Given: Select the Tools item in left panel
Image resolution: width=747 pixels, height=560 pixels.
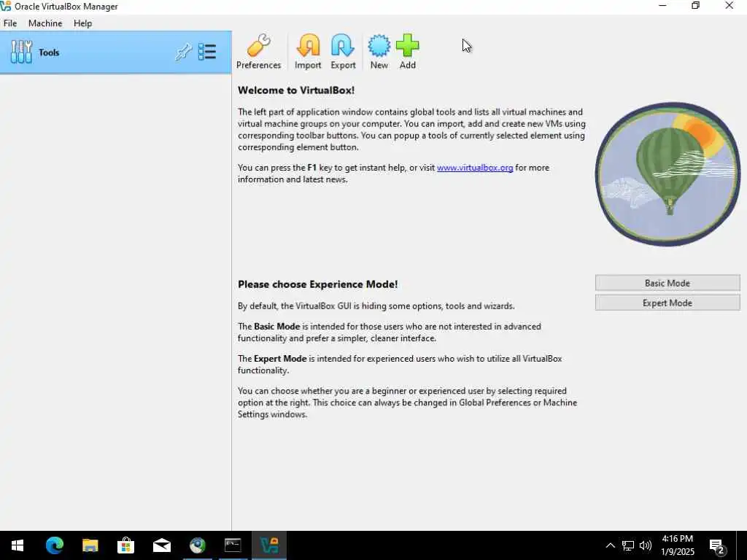Looking at the screenshot, I should (116, 52).
